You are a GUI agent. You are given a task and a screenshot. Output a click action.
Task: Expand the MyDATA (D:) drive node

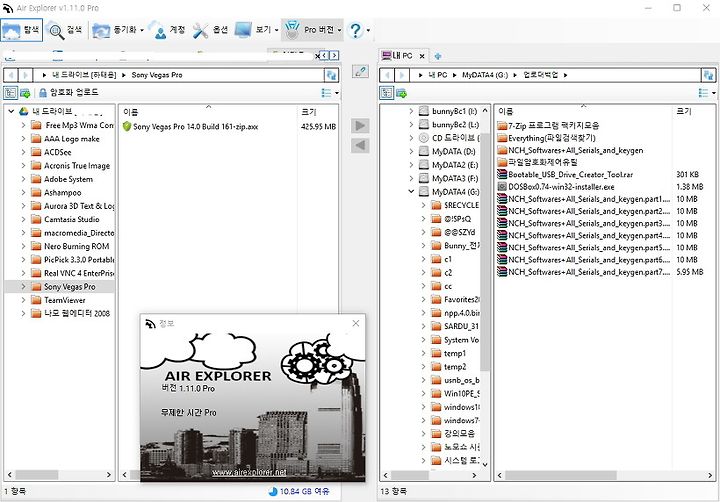coord(411,151)
